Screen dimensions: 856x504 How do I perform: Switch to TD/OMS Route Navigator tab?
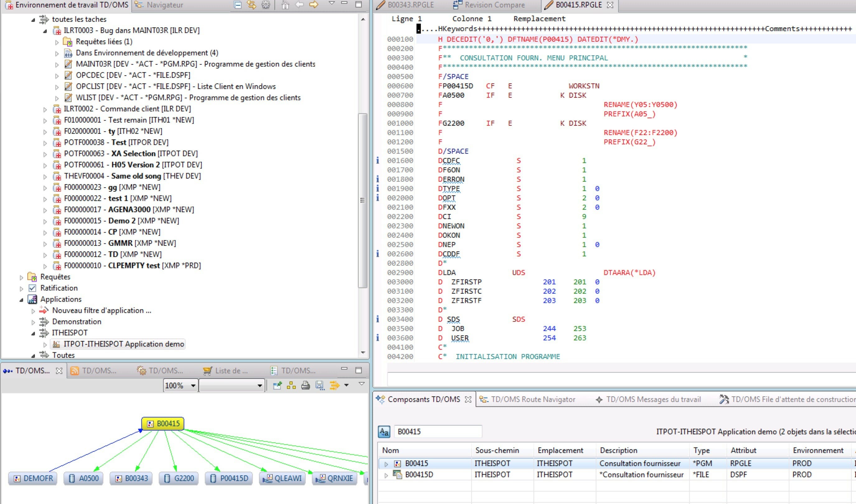(x=527, y=399)
